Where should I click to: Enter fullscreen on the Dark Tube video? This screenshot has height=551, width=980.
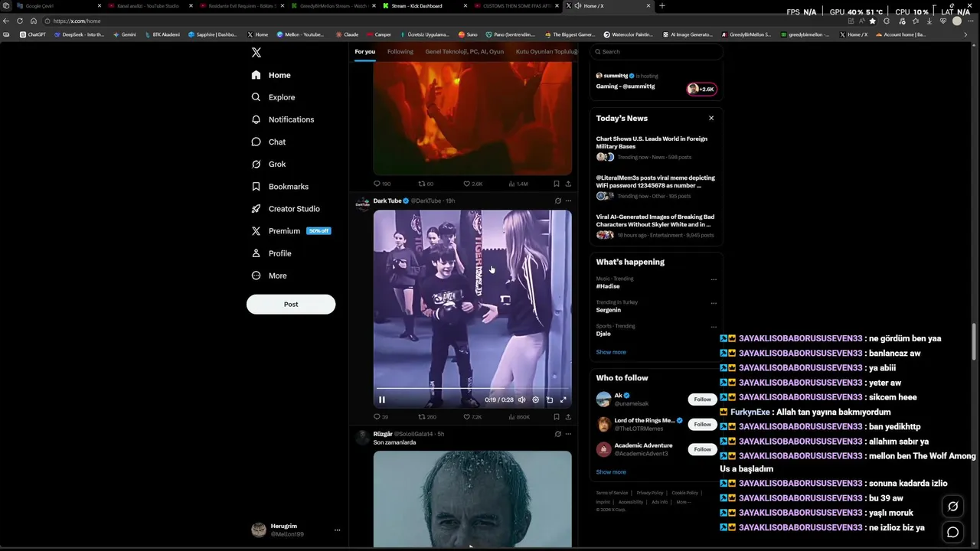(563, 399)
